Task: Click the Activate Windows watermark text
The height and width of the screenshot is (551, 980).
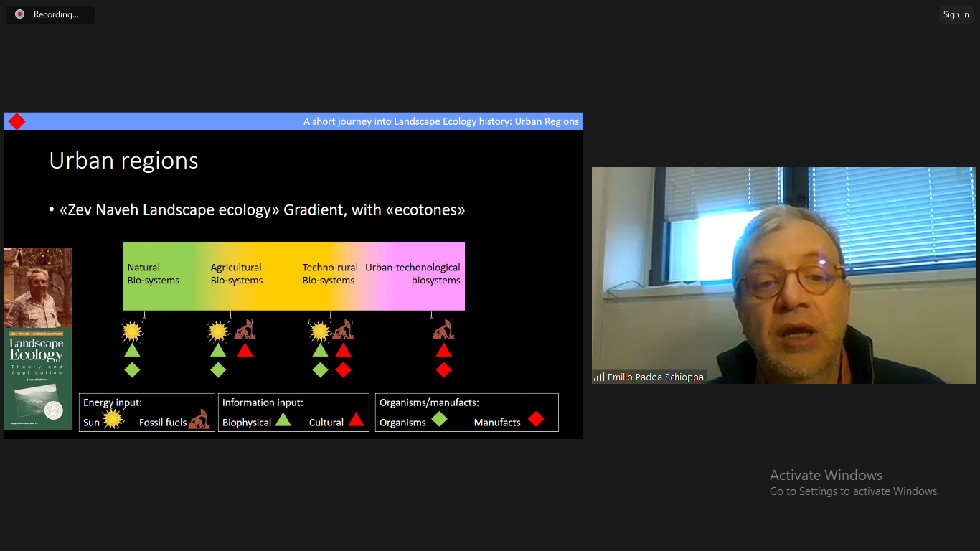Action: [x=826, y=475]
